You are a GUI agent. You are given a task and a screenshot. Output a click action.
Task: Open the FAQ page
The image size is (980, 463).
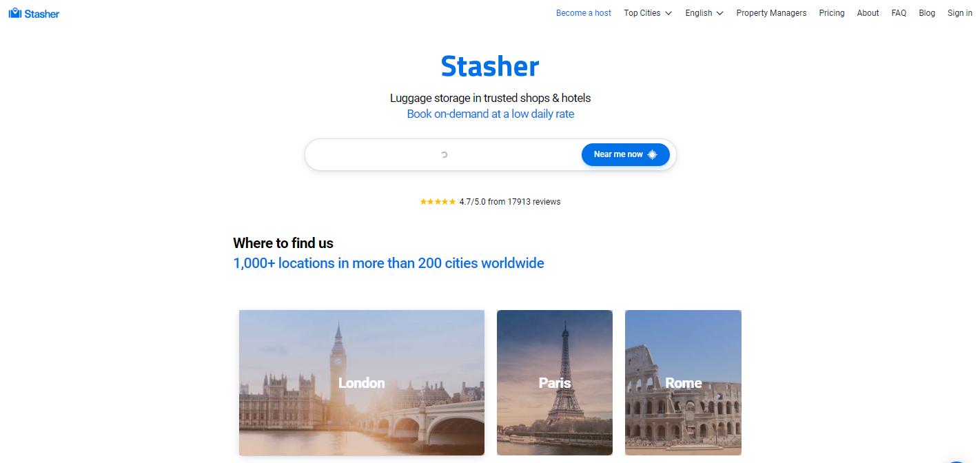(x=899, y=13)
